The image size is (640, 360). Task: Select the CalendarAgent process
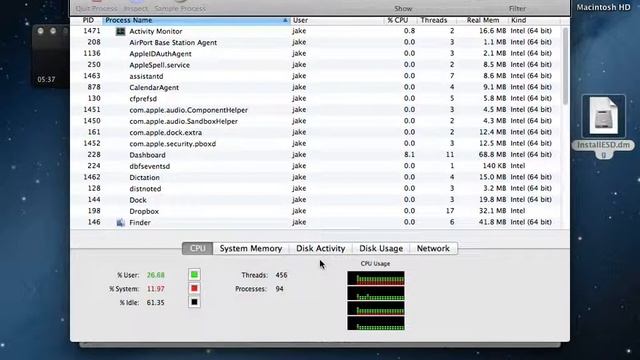point(316,87)
